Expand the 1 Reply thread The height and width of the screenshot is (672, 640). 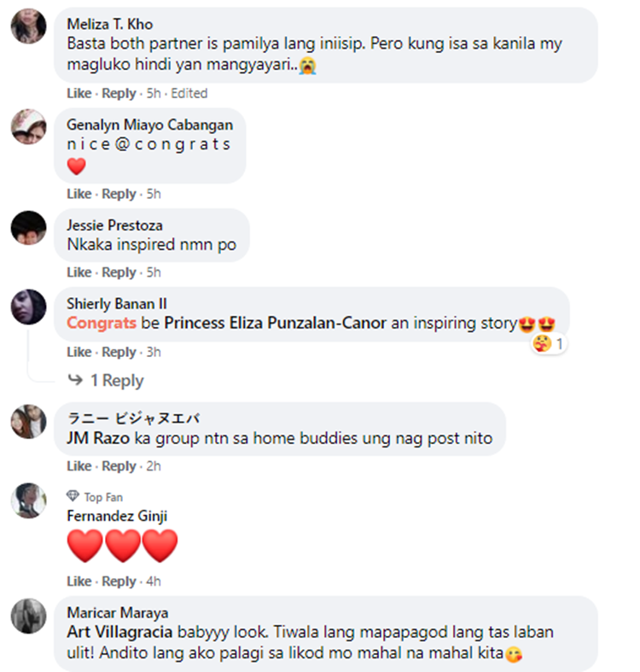pos(106,380)
